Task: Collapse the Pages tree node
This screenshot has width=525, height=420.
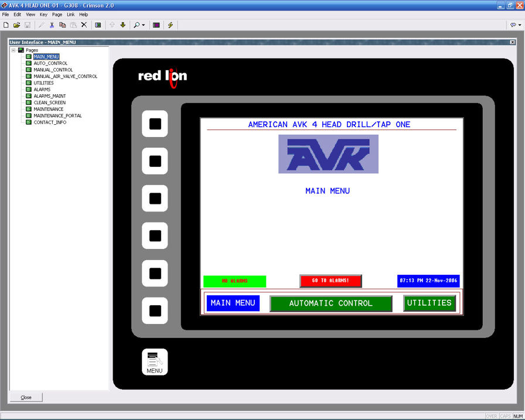Action: point(13,50)
